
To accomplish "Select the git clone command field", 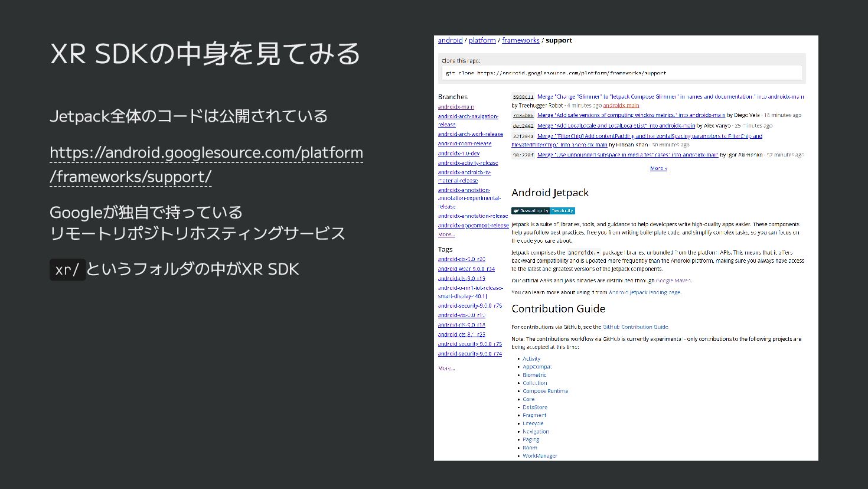I will point(622,73).
